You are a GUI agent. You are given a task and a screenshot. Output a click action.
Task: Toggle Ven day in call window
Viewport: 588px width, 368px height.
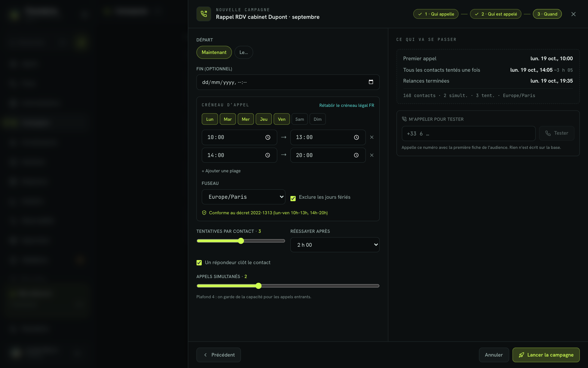pos(281,119)
